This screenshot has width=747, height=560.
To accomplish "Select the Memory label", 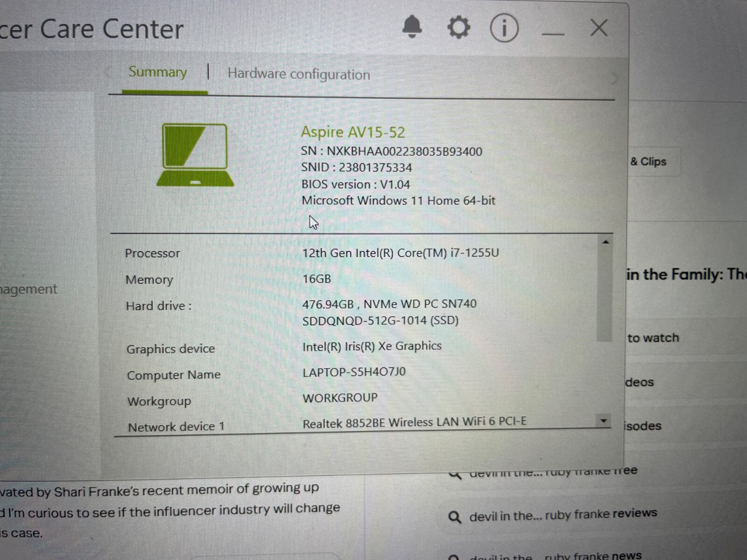I will tap(149, 280).
